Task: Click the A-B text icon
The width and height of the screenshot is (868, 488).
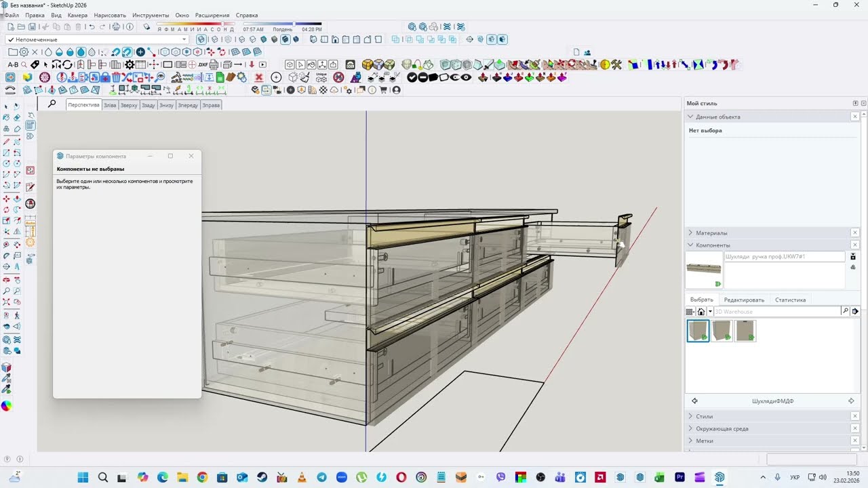Action: coord(13,64)
